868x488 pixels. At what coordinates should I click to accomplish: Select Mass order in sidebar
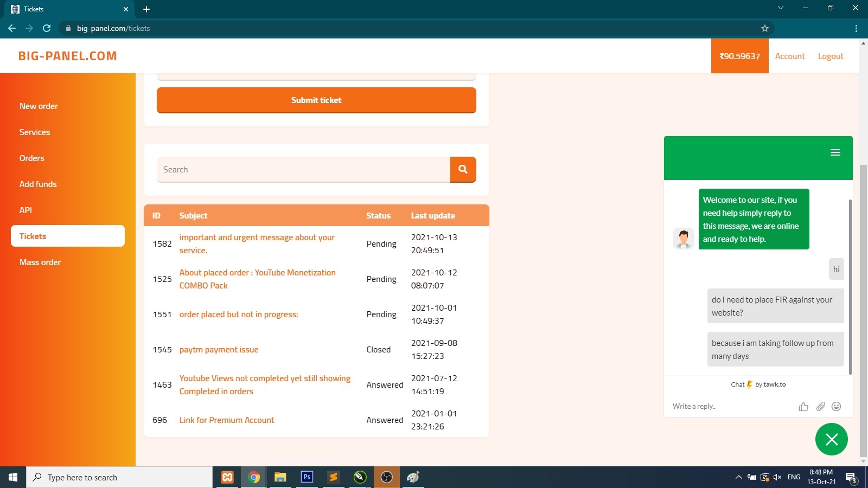click(40, 262)
